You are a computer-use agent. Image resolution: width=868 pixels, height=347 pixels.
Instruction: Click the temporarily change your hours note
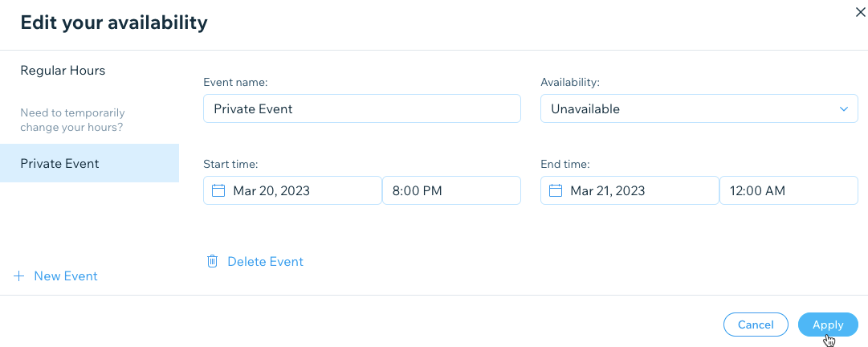coord(72,120)
